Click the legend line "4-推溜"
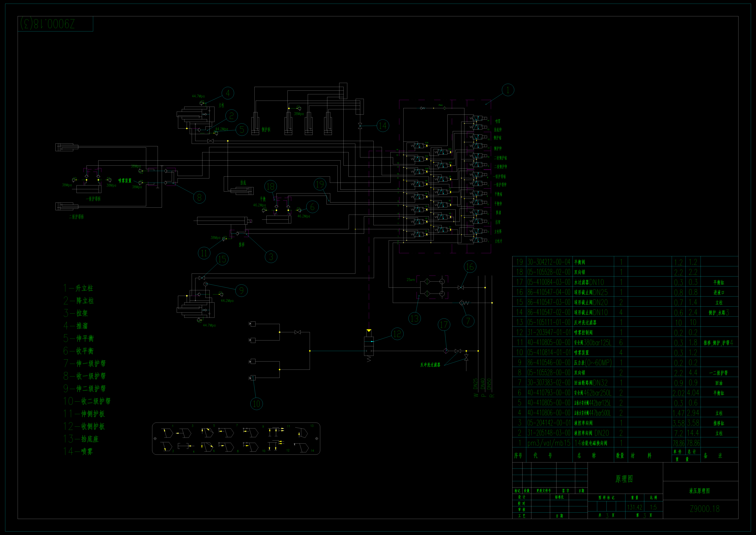Image resolution: width=756 pixels, height=535 pixels. tap(76, 326)
